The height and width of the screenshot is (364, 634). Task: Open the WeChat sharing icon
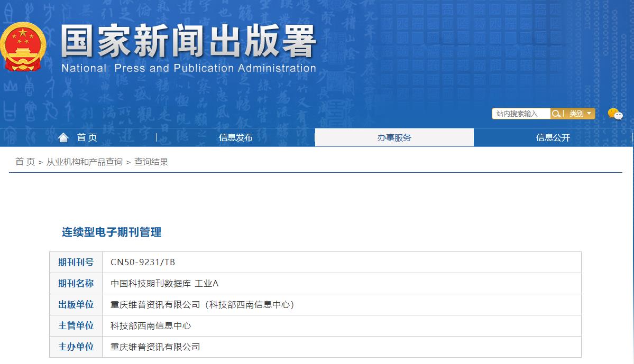pos(614,113)
